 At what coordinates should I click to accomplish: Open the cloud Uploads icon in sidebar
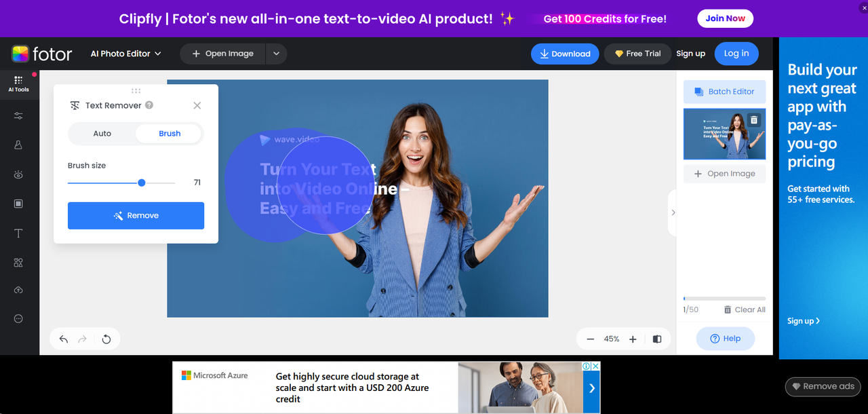point(18,290)
